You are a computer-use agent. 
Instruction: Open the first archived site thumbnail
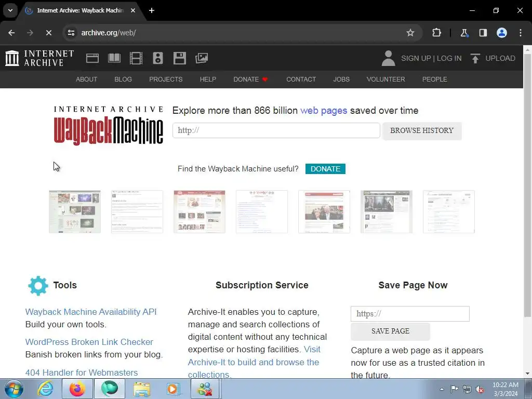pyautogui.click(x=75, y=212)
